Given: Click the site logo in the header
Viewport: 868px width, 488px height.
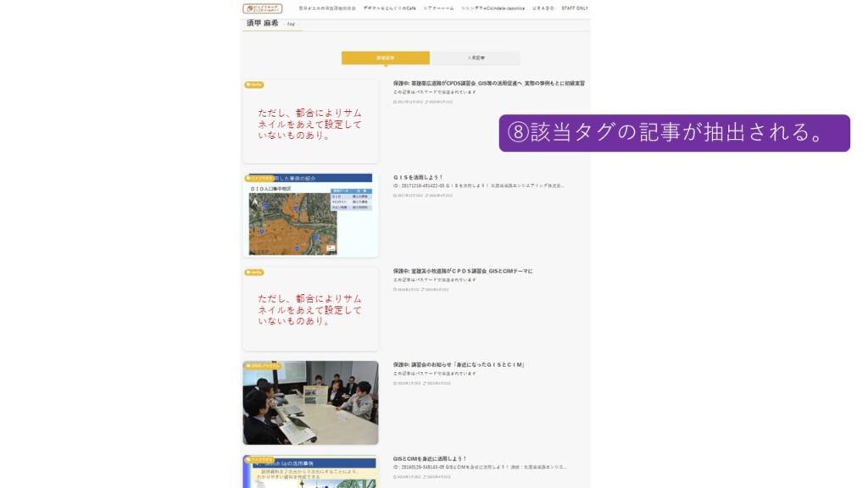Looking at the screenshot, I should pos(262,8).
